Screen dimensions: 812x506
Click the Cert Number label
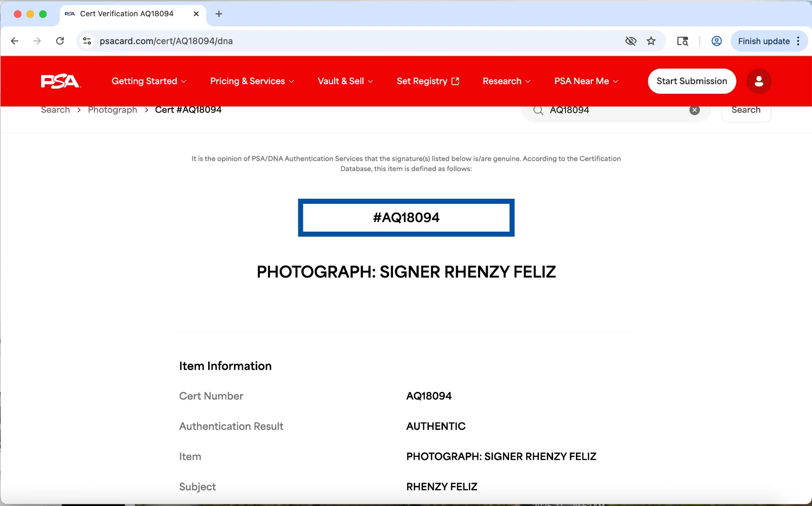click(211, 396)
